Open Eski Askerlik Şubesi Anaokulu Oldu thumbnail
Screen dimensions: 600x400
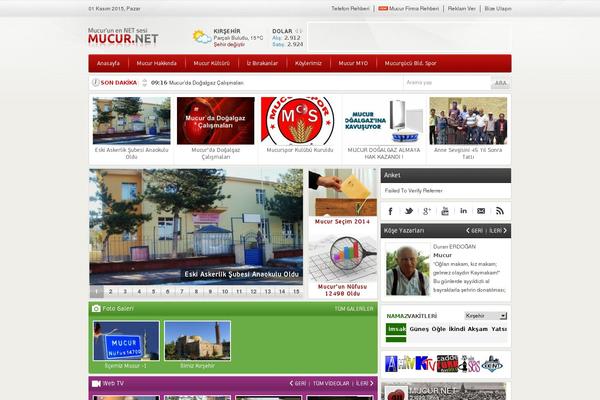click(131, 121)
